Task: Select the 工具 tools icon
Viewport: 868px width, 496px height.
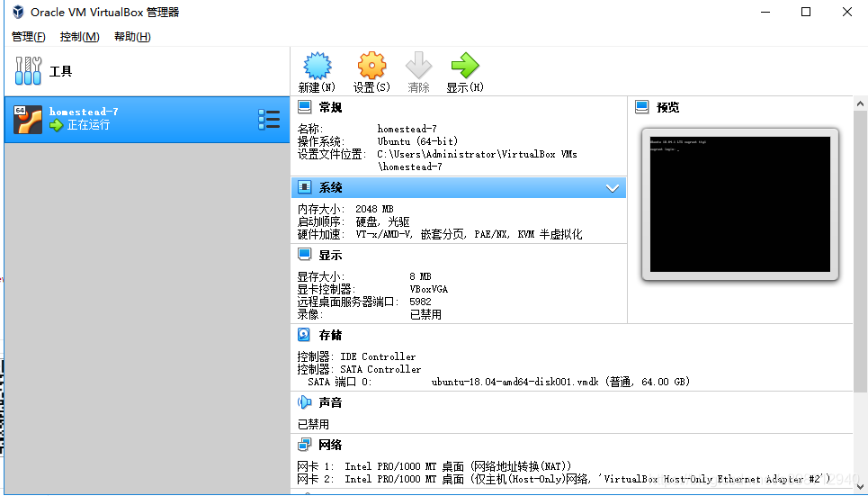Action: click(28, 71)
